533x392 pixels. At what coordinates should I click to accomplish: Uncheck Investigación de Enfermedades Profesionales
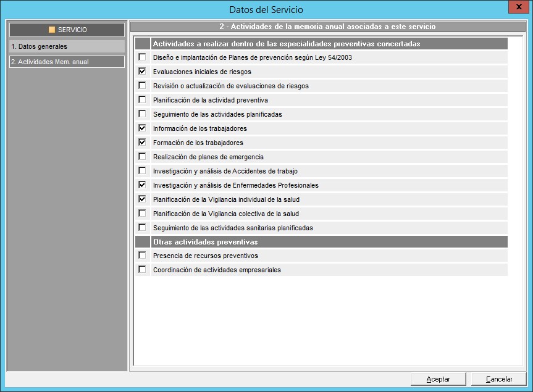(x=143, y=185)
